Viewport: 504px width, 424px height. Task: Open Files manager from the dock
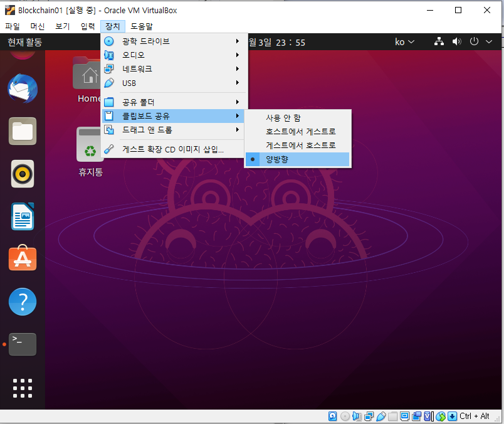pyautogui.click(x=23, y=131)
